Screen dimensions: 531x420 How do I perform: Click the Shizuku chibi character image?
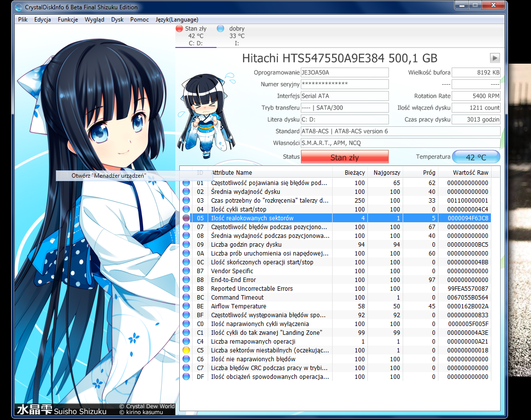[206, 116]
